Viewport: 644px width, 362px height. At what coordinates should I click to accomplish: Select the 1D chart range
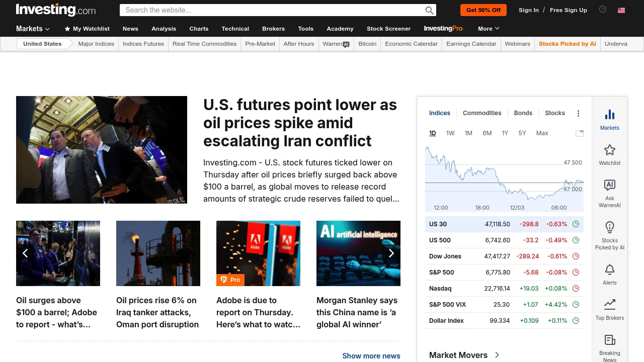pos(432,133)
